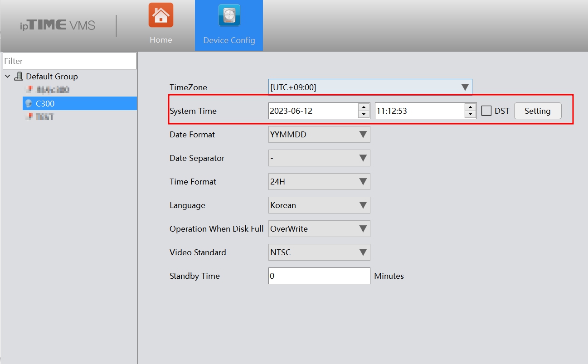Click the Setting button
Viewport: 588px width, 364px height.
[538, 111]
